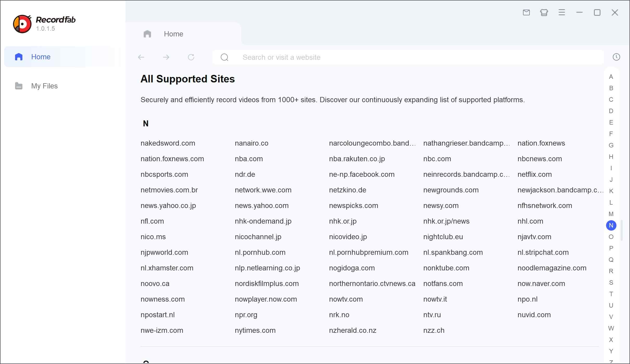
Task: Click the RecordFab parrot logo
Action: tap(22, 24)
